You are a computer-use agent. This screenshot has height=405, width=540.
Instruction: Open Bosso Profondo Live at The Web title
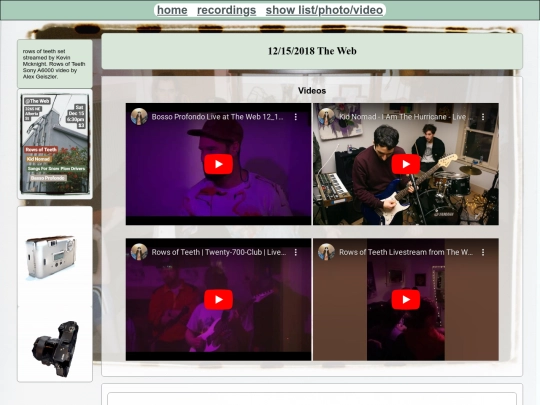218,117
